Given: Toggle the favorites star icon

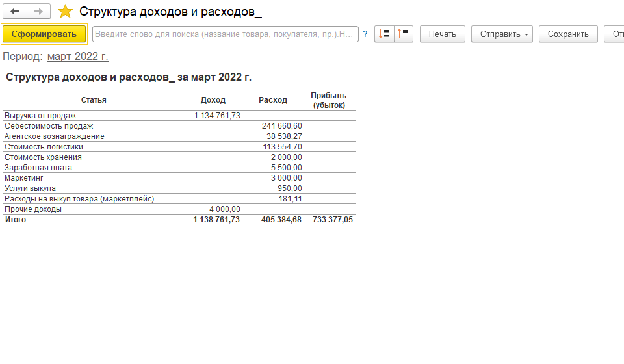Looking at the screenshot, I should click(65, 12).
